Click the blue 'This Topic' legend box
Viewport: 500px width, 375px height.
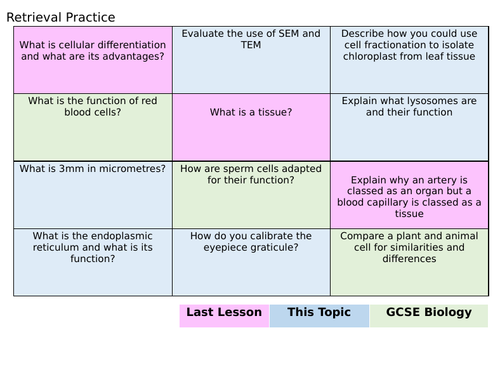coord(319,316)
